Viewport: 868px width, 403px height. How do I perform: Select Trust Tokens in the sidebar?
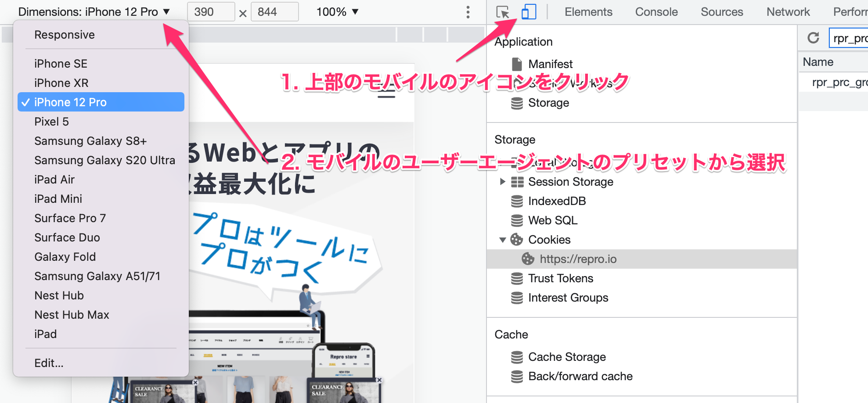[x=561, y=278]
